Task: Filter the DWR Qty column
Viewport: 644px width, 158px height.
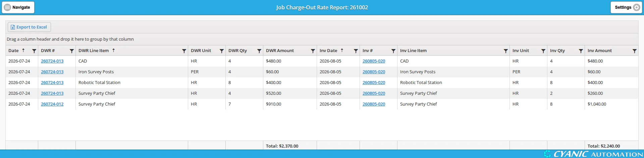Action: pos(259,51)
